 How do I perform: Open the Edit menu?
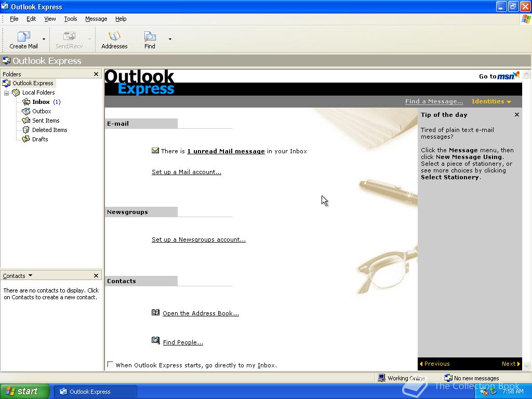(x=31, y=19)
